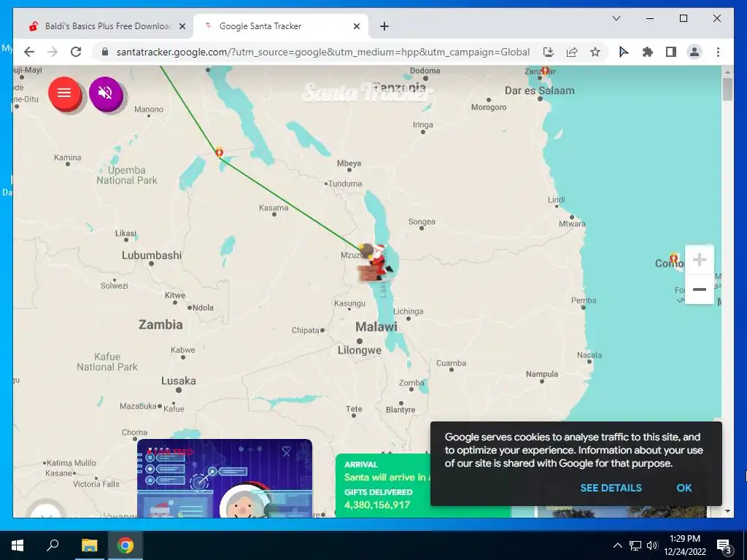The image size is (747, 560).
Task: Bookmark this page with the star
Action: tap(595, 52)
